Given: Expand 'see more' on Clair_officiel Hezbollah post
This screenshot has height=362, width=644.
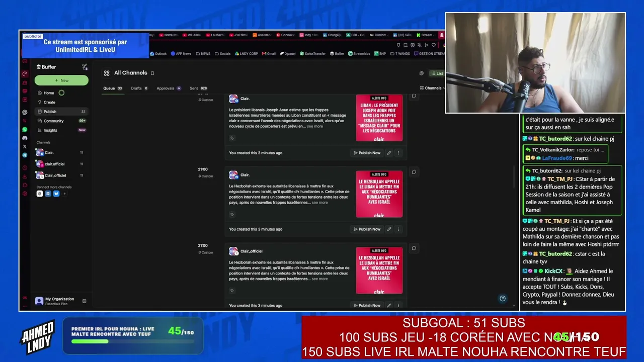Looking at the screenshot, I should (320, 279).
